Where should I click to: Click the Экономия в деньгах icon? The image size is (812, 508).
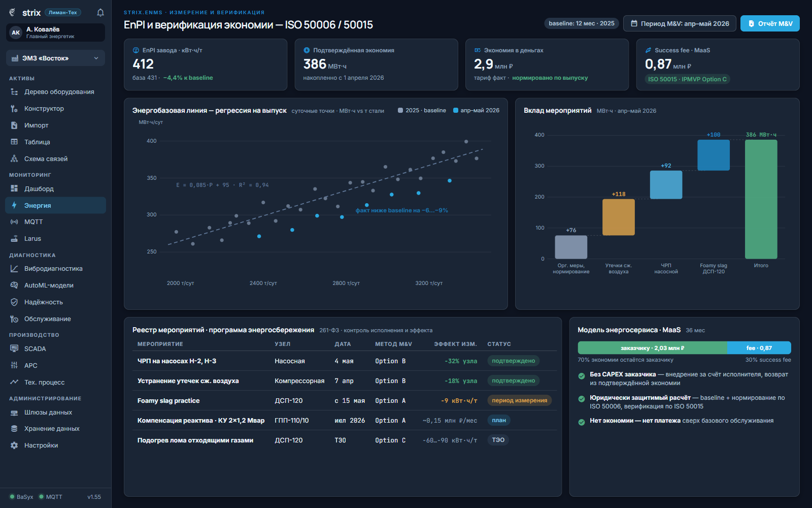(x=478, y=50)
